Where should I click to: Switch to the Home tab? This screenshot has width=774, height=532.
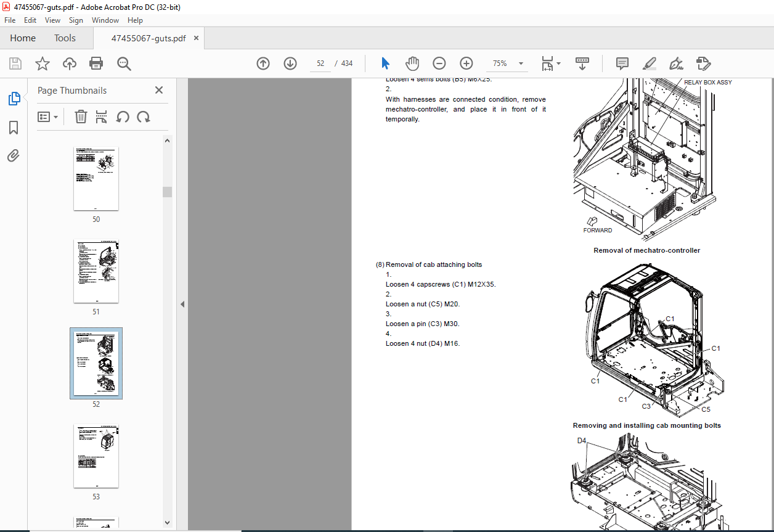[23, 38]
